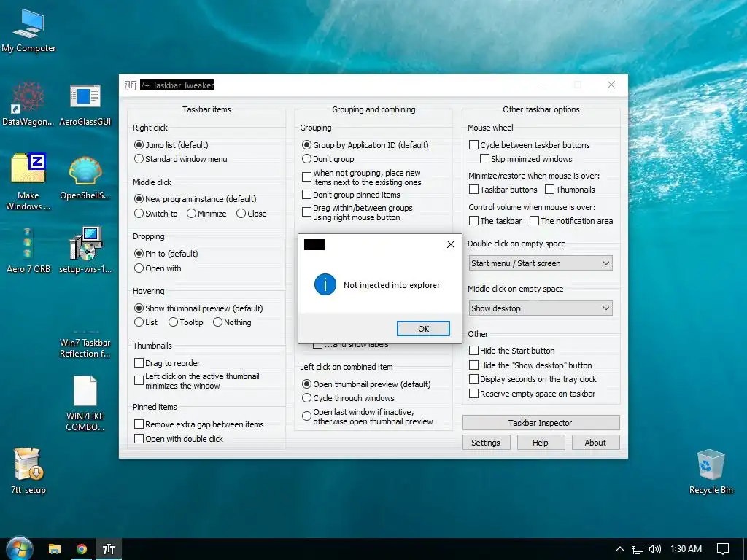Click the Windows Start orb
Screen dimensions: 747x560
[18, 548]
